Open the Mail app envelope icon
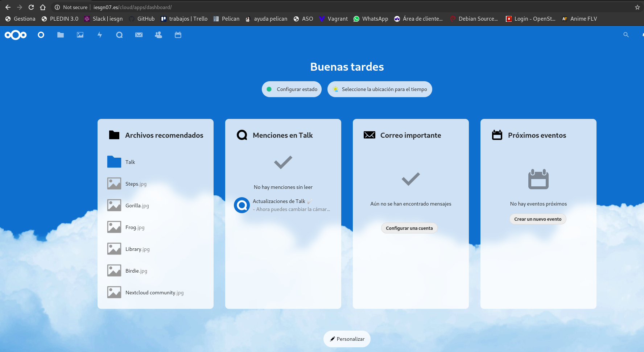Image resolution: width=644 pixels, height=352 pixels. click(x=139, y=35)
